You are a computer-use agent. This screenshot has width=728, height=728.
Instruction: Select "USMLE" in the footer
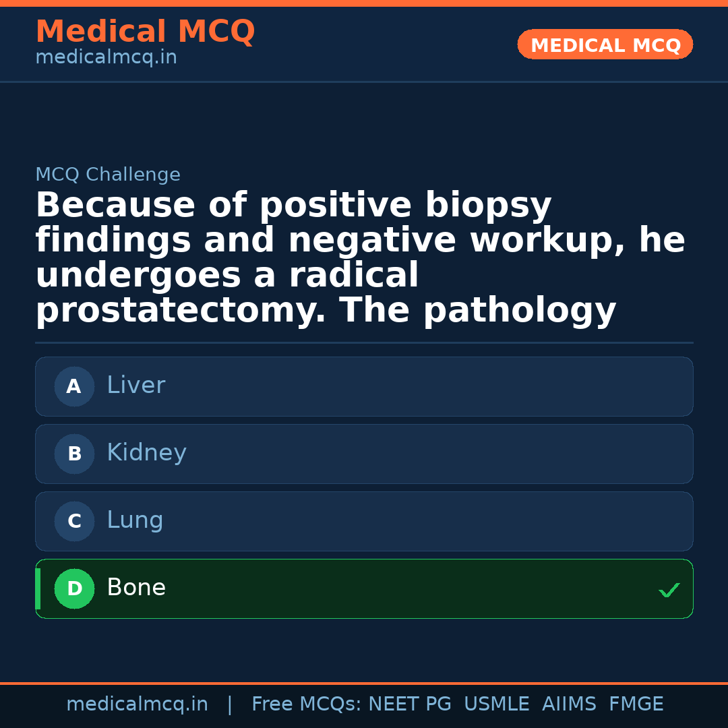point(496,704)
